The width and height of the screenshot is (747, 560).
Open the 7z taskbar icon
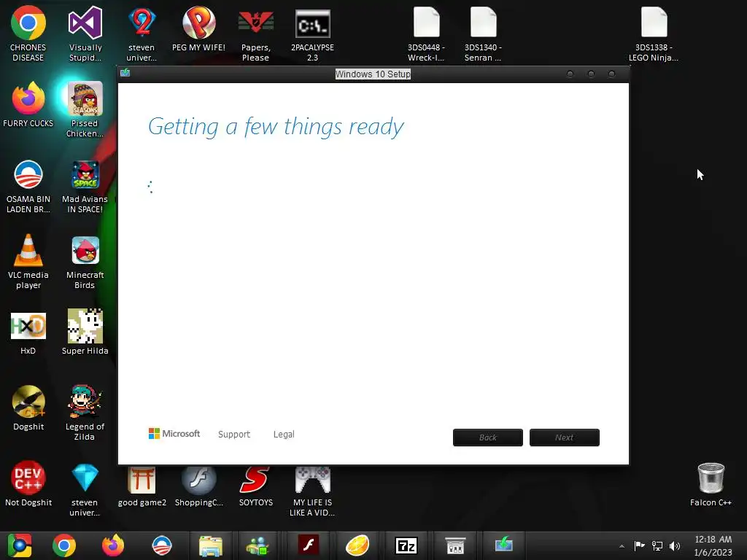click(406, 545)
